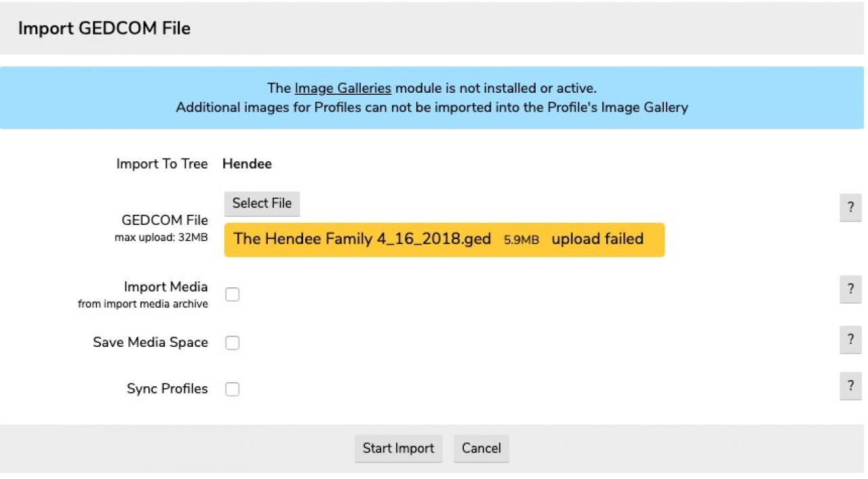Open help for Import Media option
Image resolution: width=868 pixels, height=479 pixels.
pyautogui.click(x=850, y=289)
